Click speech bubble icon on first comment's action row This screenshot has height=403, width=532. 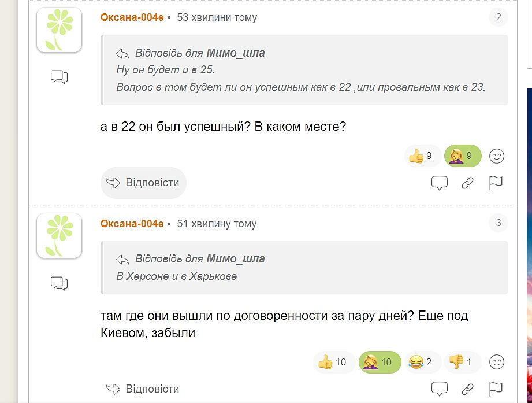(440, 183)
